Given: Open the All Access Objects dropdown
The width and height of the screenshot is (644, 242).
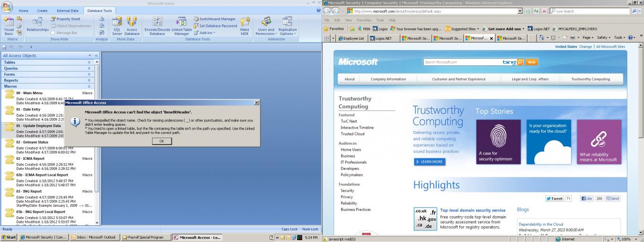Looking at the screenshot, I should (89, 55).
